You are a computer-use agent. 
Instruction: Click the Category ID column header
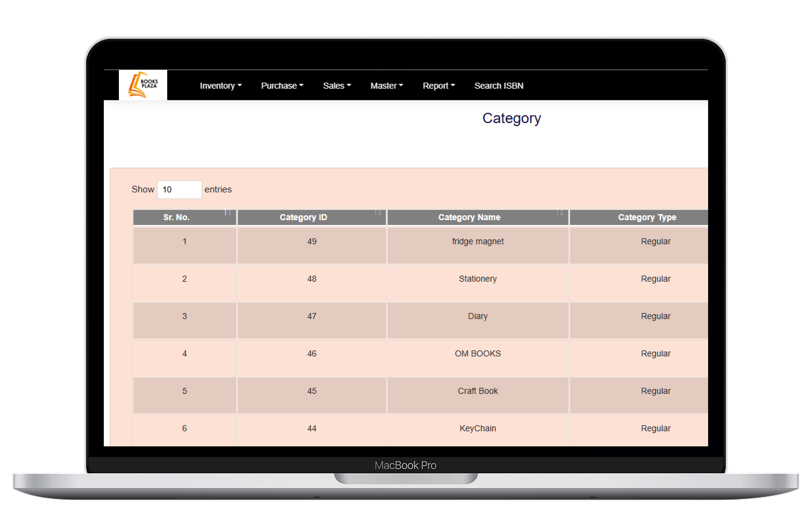pos(312,217)
